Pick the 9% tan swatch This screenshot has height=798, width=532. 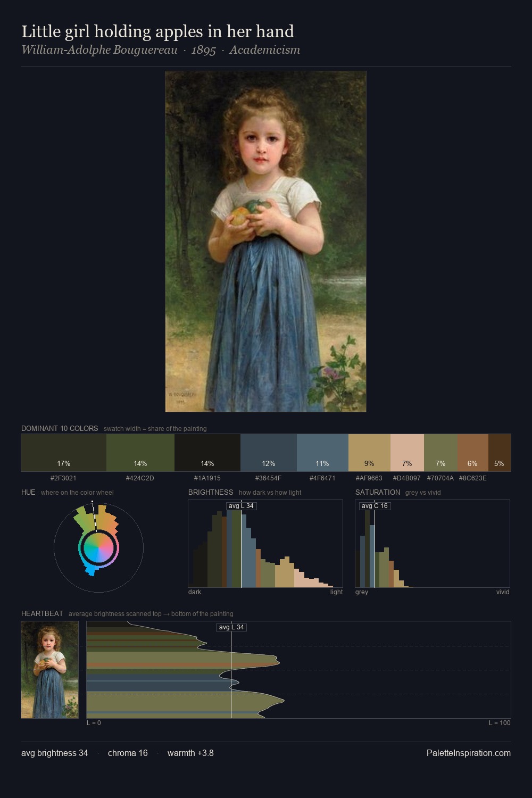[x=369, y=453]
